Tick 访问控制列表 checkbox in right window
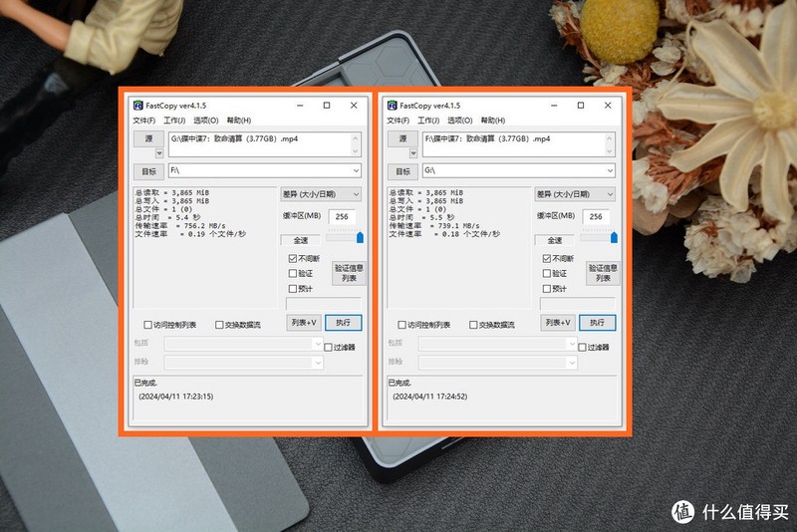Viewport: 797px width, 532px height. (402, 325)
